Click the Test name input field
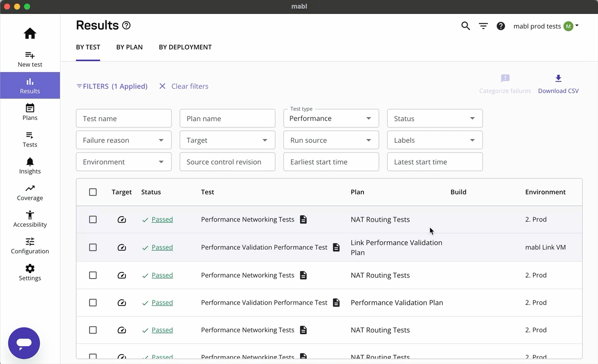Image resolution: width=598 pixels, height=364 pixels. pos(123,119)
